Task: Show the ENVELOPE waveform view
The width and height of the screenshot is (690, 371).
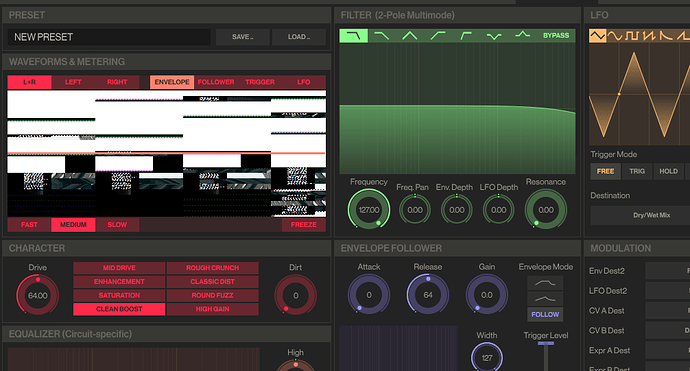Action: pyautogui.click(x=172, y=82)
